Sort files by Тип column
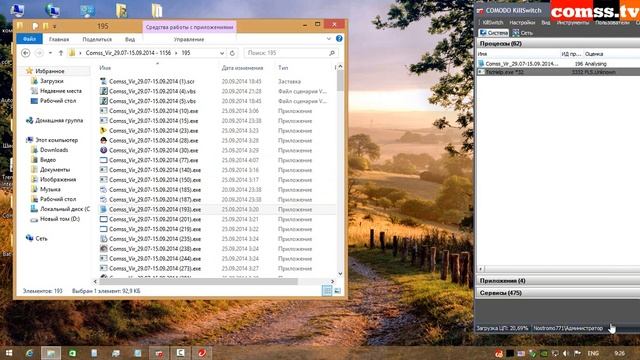This screenshot has height=360, width=640. [283, 68]
